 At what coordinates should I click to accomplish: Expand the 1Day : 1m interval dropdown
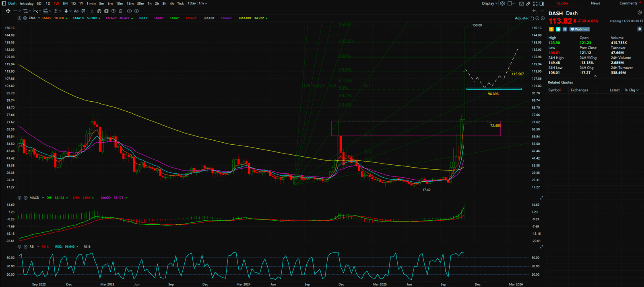197,3
